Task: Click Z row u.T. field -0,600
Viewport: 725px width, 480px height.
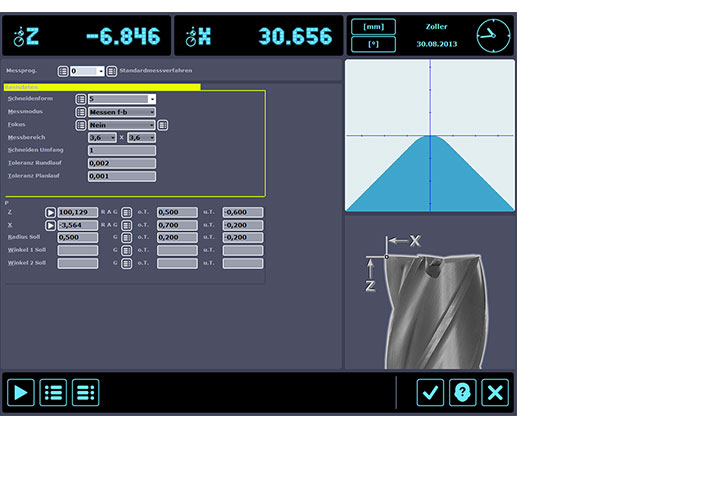Action: pyautogui.click(x=243, y=212)
